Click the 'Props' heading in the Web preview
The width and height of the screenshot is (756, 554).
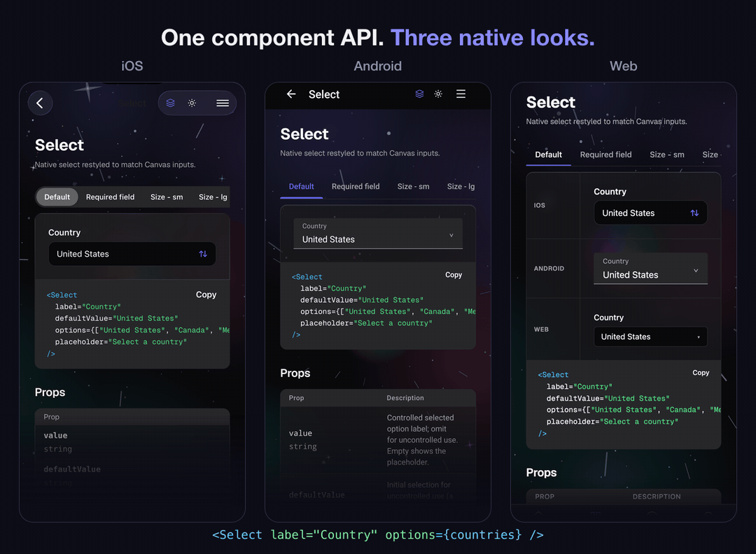pos(541,473)
